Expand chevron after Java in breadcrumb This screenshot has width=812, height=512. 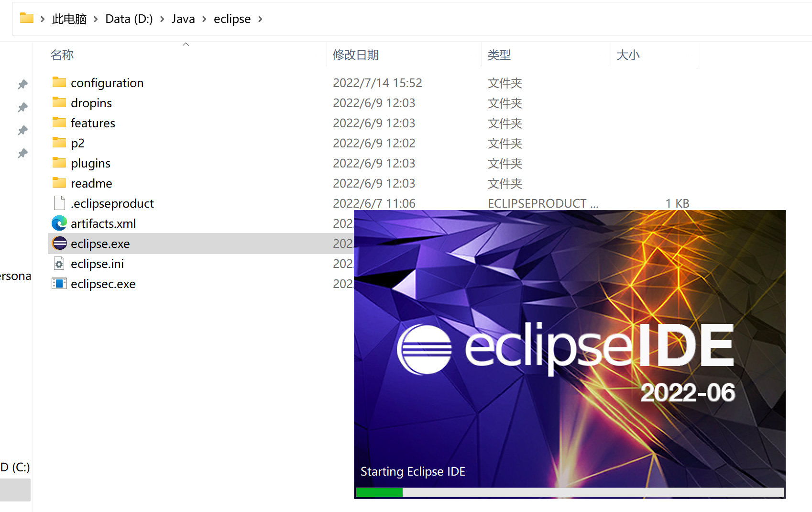tap(204, 19)
